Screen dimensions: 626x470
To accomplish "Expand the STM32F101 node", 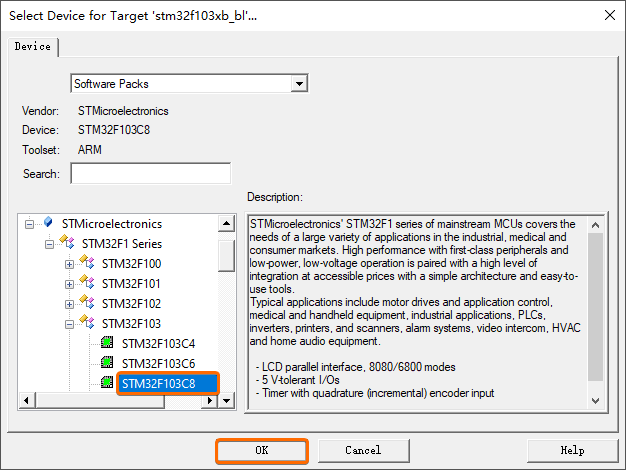I will (69, 284).
